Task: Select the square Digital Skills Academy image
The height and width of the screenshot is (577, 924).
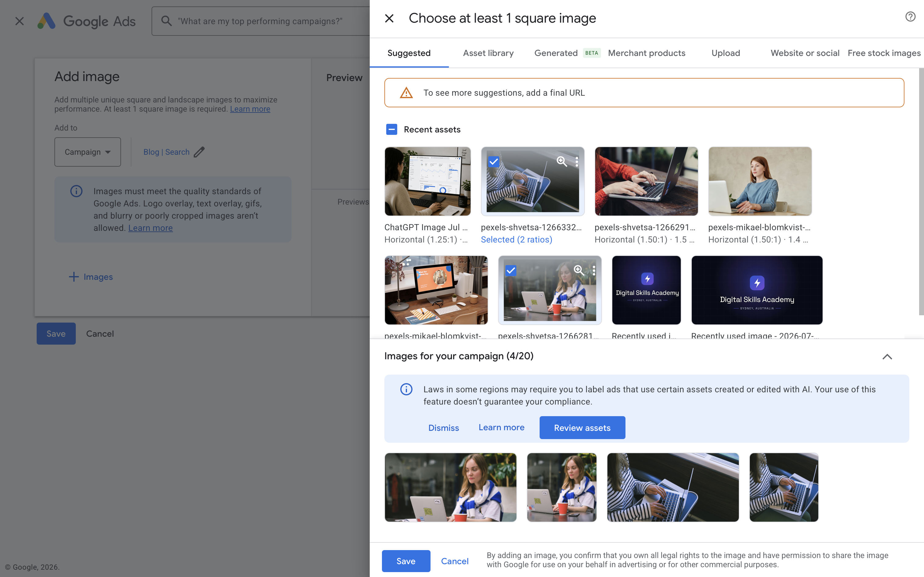Action: click(646, 290)
